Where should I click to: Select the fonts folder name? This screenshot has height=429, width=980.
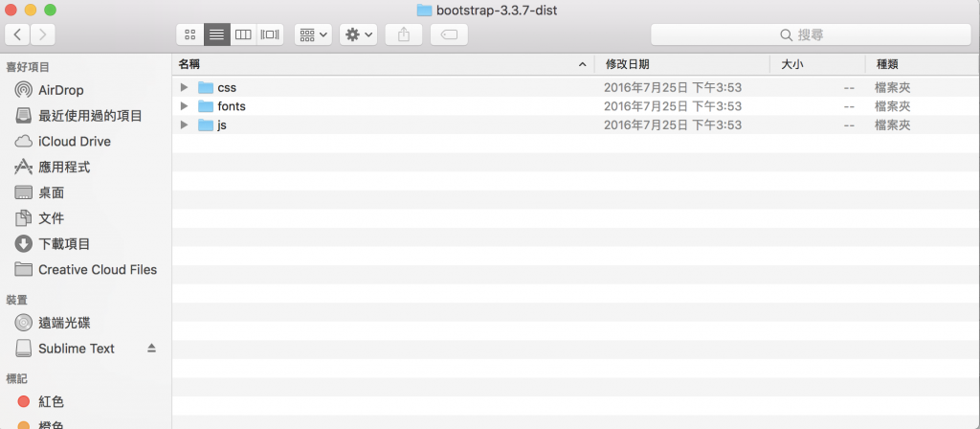(232, 106)
